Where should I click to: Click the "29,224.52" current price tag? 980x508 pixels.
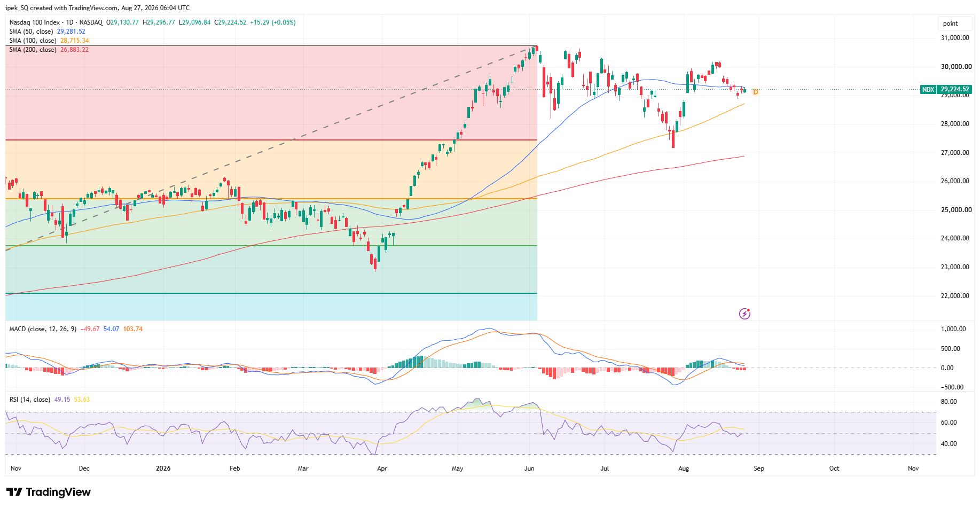pyautogui.click(x=954, y=89)
